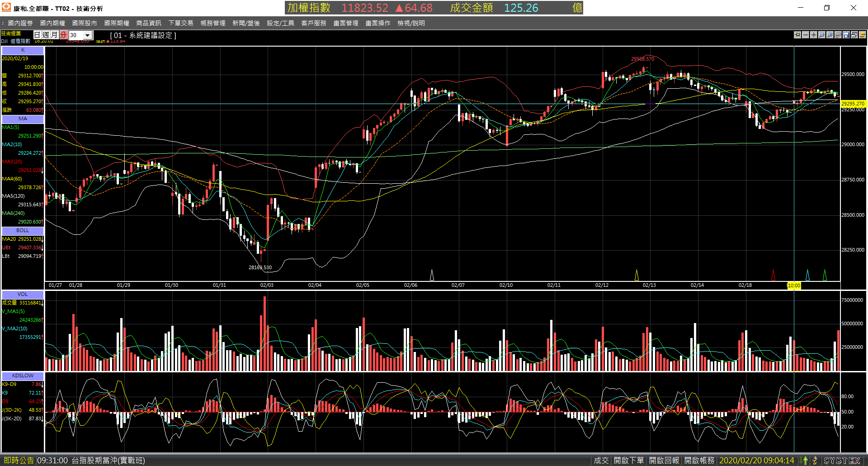The image size is (868, 466).
Task: Select the daily (日) period toggle
Action: point(38,35)
